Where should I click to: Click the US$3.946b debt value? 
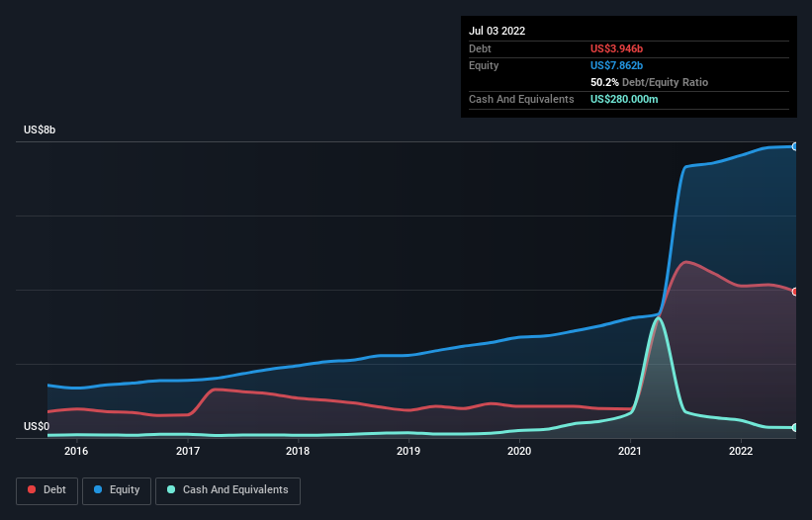617,48
